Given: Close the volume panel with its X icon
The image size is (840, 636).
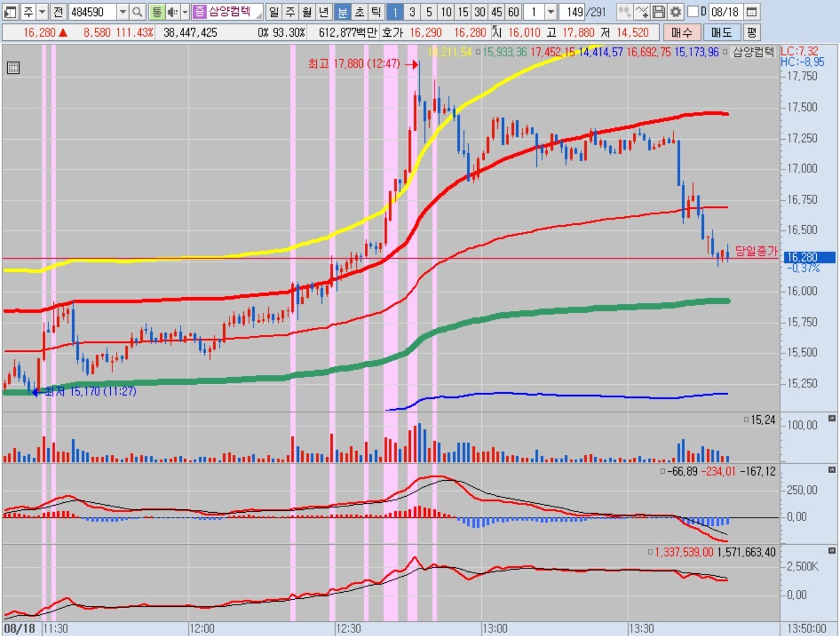Looking at the screenshot, I should pyautogui.click(x=832, y=418).
